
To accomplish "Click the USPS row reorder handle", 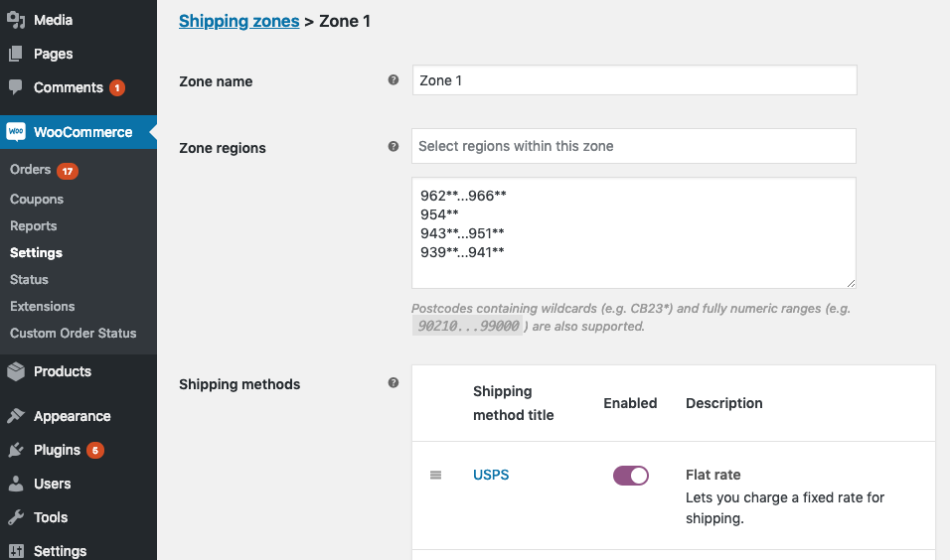I will (x=435, y=476).
